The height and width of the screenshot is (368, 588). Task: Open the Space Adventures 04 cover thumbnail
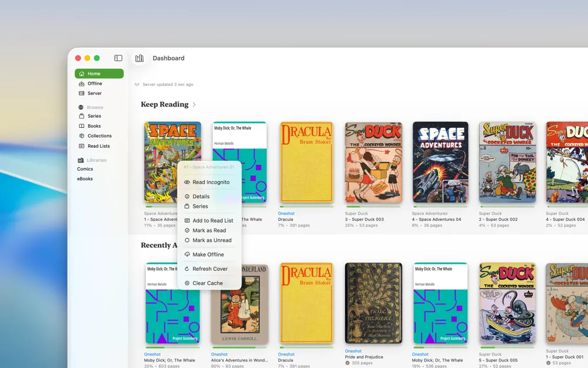pyautogui.click(x=440, y=163)
